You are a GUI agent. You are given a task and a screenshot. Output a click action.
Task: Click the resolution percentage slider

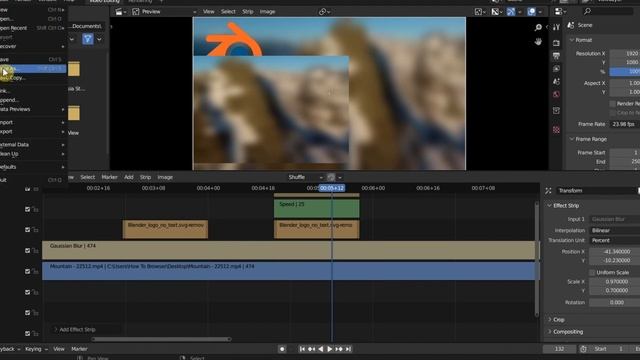click(x=624, y=71)
